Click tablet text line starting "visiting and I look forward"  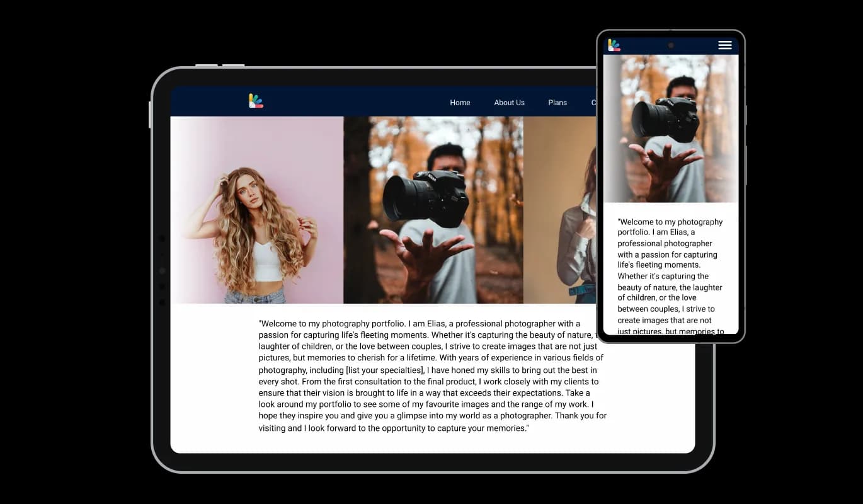click(x=394, y=428)
